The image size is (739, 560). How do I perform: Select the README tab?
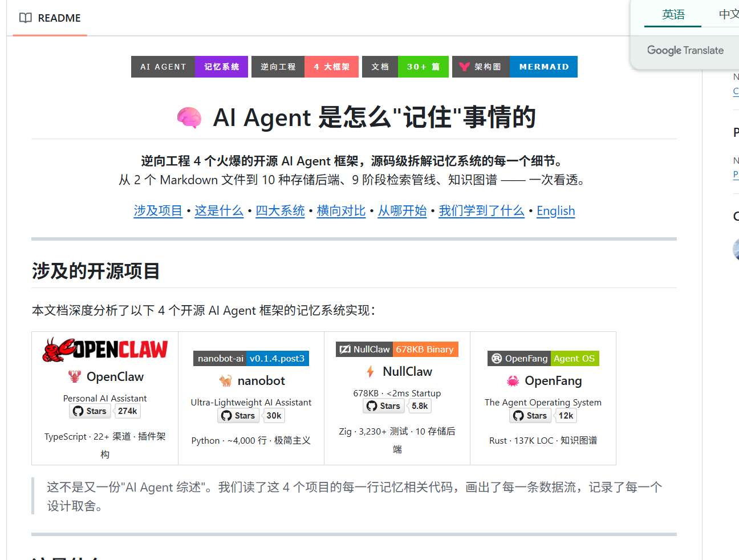pos(50,18)
